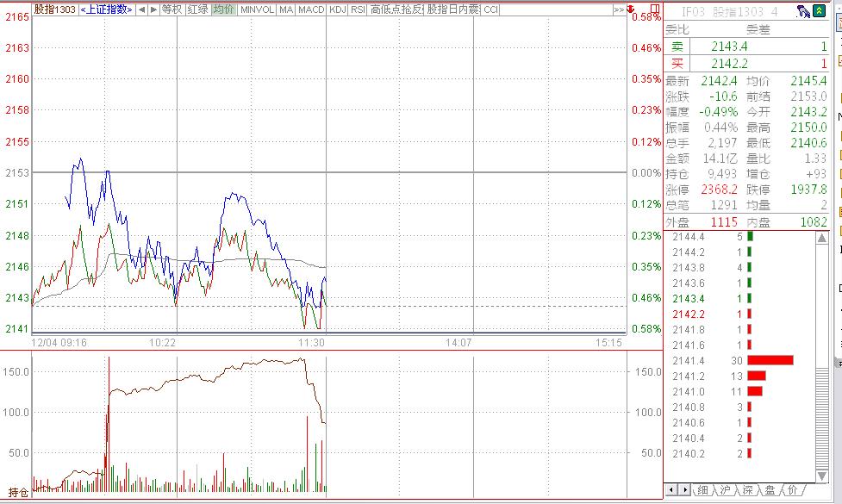Screen dimensions: 842x504
Task: Click the 内盘 value 1082
Action: pos(814,222)
